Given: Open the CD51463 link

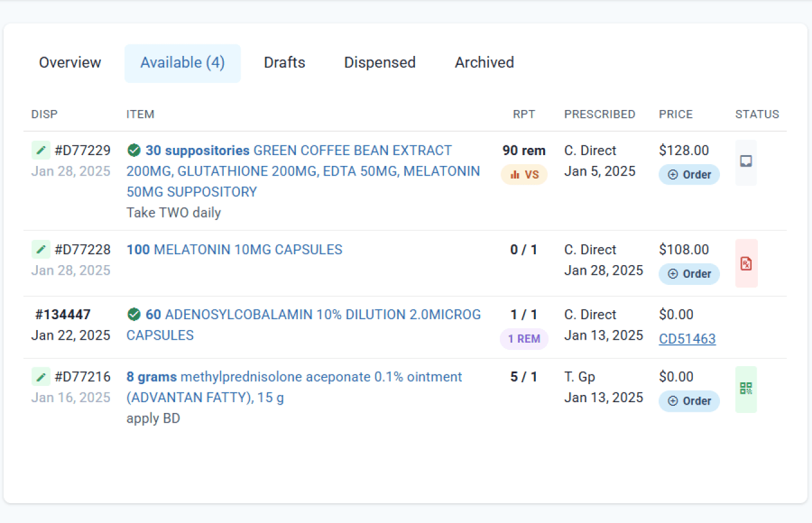Looking at the screenshot, I should click(x=687, y=338).
